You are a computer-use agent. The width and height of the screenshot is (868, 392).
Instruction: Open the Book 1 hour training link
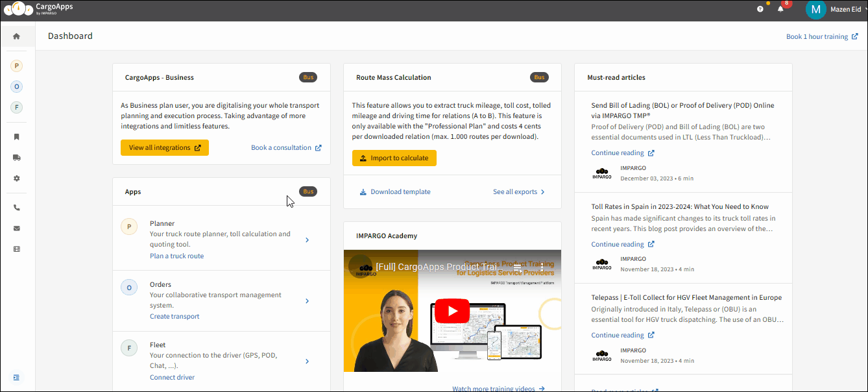(x=822, y=37)
